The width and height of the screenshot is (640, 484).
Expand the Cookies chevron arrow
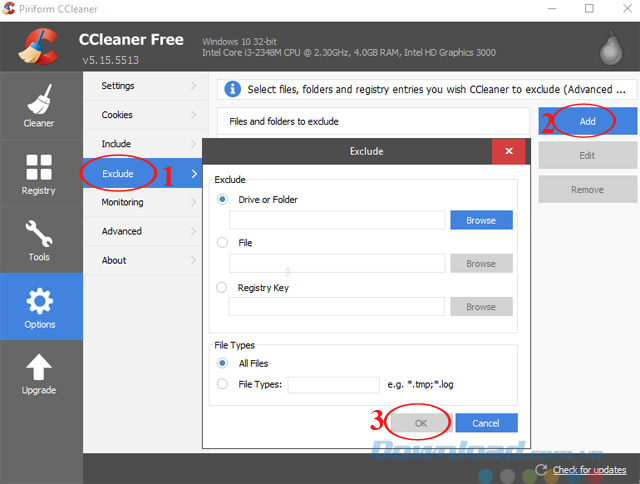coord(193,115)
